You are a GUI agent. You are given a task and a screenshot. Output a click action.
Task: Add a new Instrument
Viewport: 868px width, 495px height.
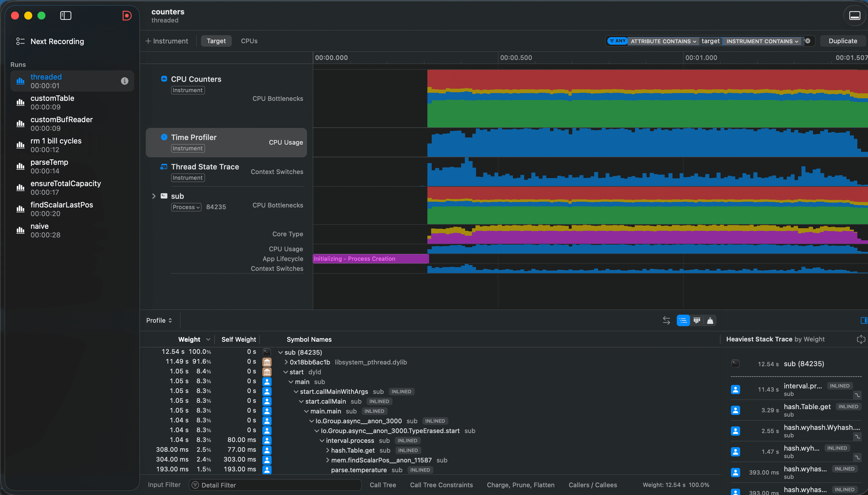(167, 41)
